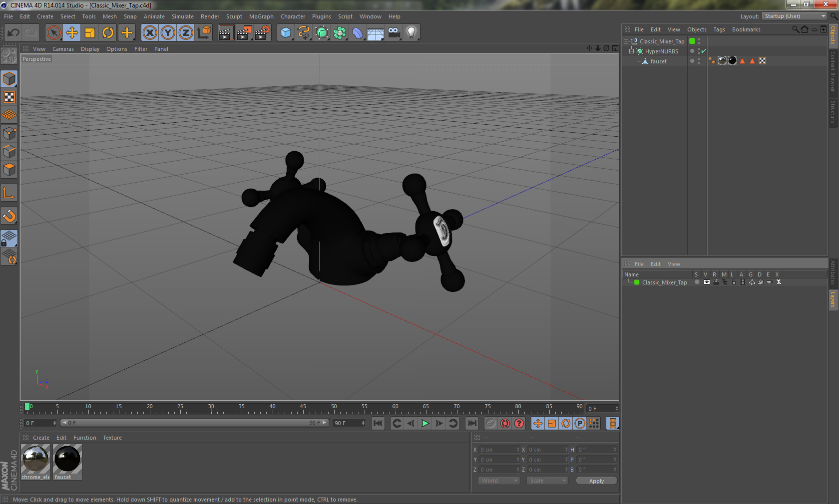Toggle layer lock for Classic_Mixer_Tap
Image resolution: width=839 pixels, height=504 pixels.
[x=734, y=282]
